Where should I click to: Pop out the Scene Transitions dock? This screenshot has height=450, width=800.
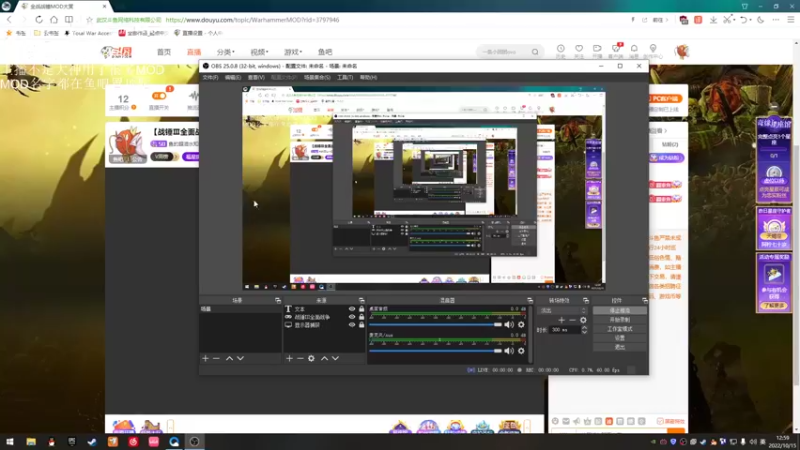[x=586, y=301]
